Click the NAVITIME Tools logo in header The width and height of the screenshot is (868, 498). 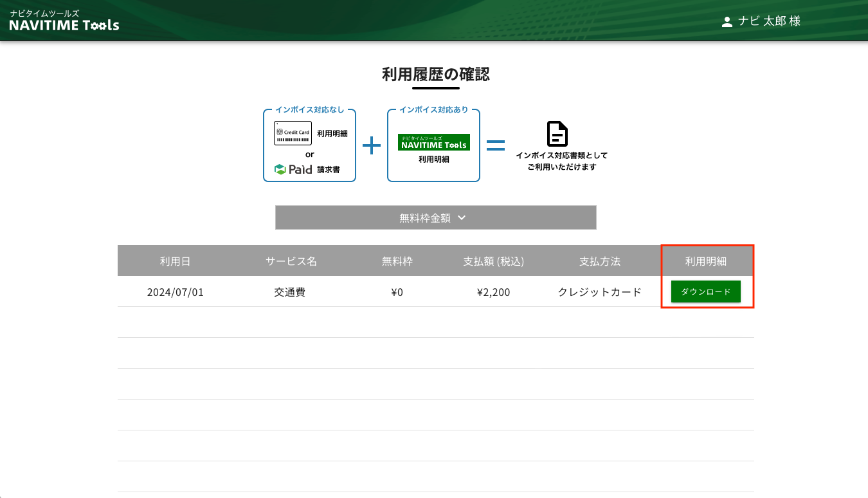pyautogui.click(x=64, y=21)
